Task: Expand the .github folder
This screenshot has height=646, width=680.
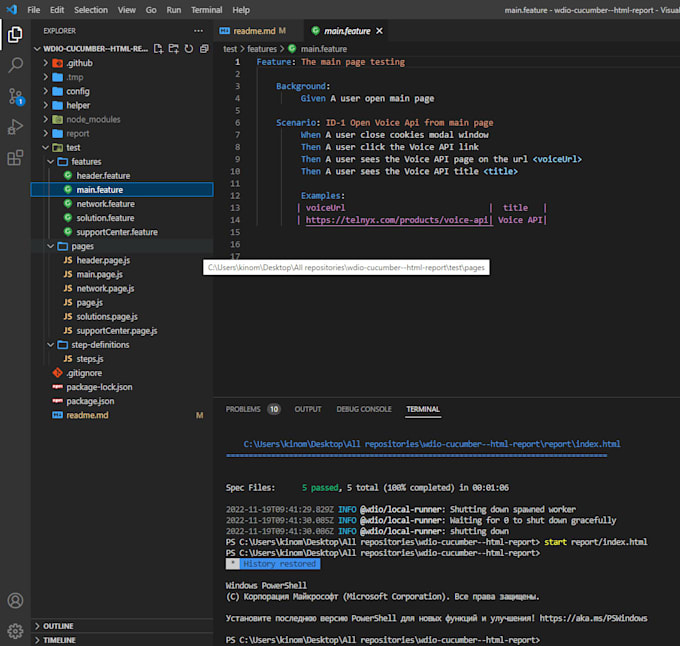Action: (122, 63)
